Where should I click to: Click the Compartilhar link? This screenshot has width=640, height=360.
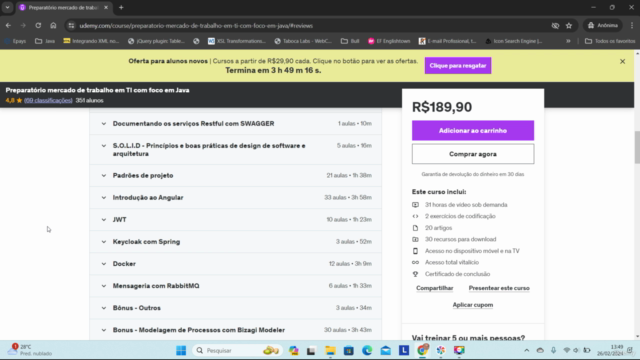click(434, 288)
